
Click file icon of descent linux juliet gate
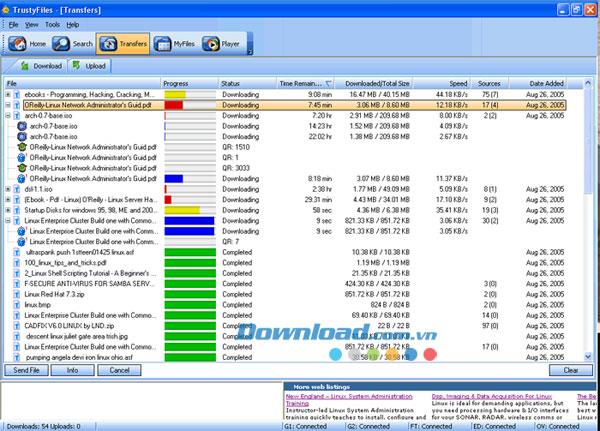click(17, 336)
